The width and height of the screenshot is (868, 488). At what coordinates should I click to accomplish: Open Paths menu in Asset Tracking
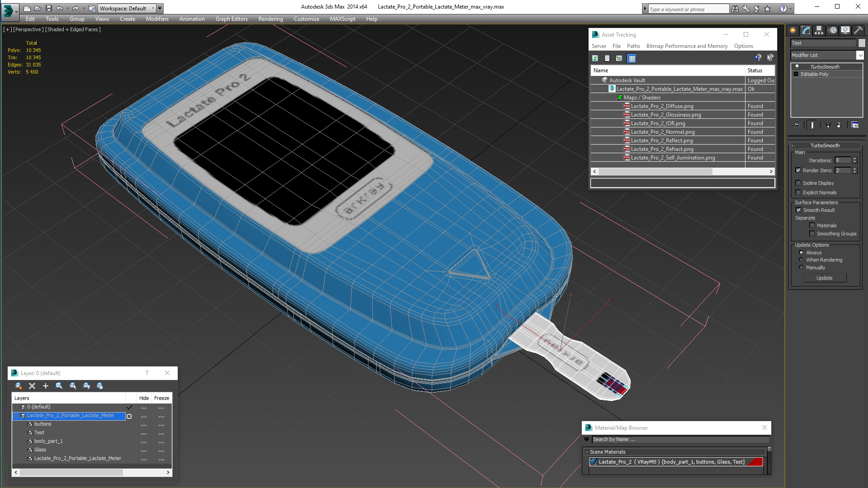click(633, 46)
